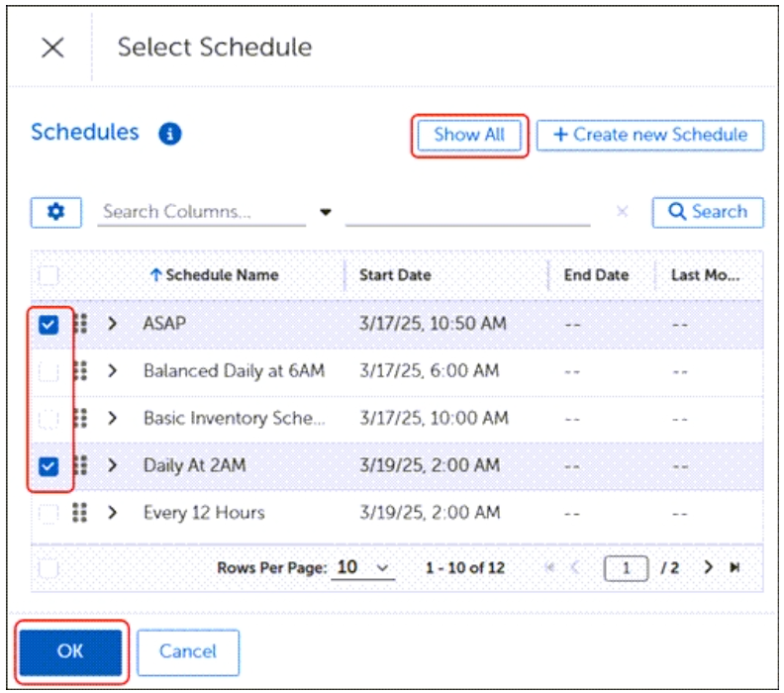Click the page number input field
Screen dimensions: 784x693
pos(627,568)
